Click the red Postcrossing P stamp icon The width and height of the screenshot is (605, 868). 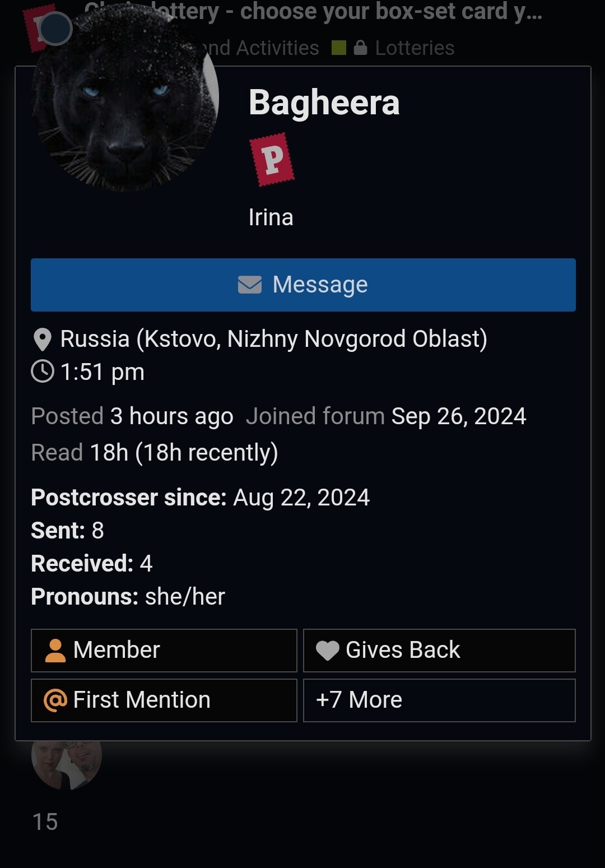(272, 160)
